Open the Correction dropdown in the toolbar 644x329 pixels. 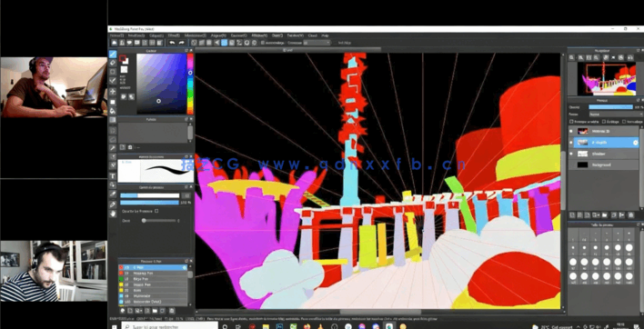pyautogui.click(x=317, y=43)
